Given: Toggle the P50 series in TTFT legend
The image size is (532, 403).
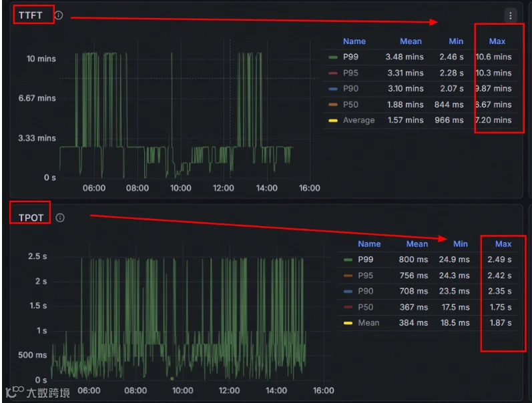Looking at the screenshot, I should (350, 105).
